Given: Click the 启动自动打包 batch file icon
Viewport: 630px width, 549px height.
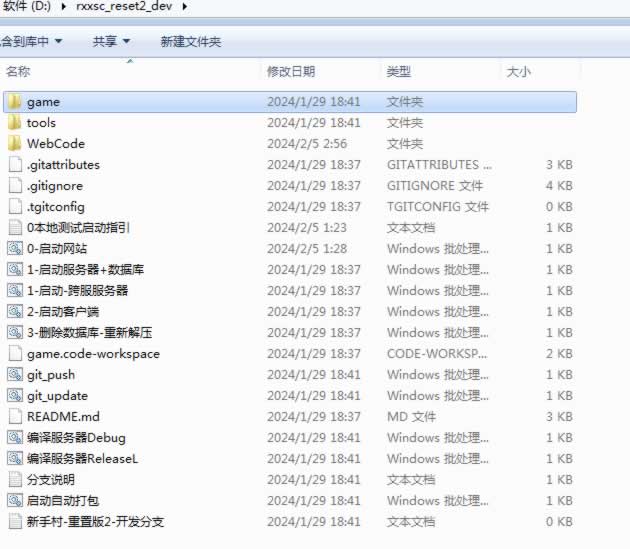Looking at the screenshot, I should (15, 500).
